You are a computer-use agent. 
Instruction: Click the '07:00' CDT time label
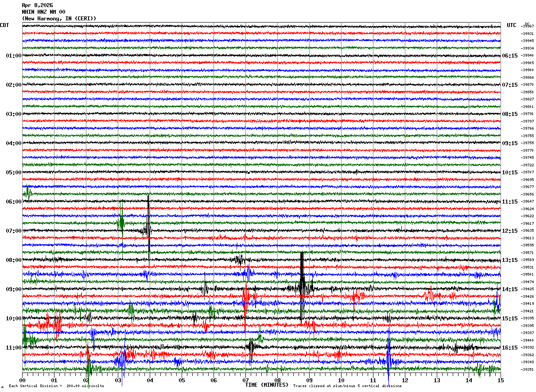click(14, 231)
